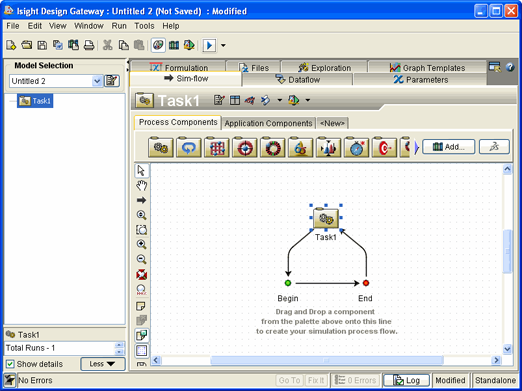Click the Less details dropdown button
This screenshot has height=391, width=522.
click(103, 364)
